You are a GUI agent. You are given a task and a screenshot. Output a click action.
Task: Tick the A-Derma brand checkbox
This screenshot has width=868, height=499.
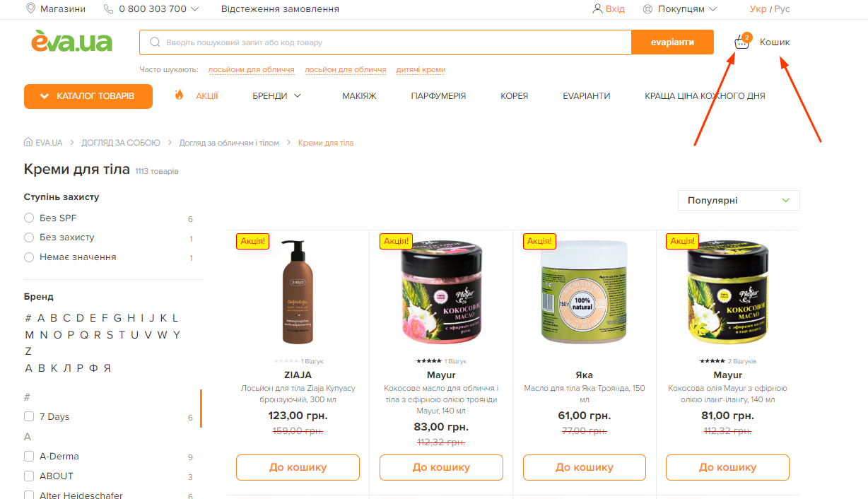tap(29, 456)
